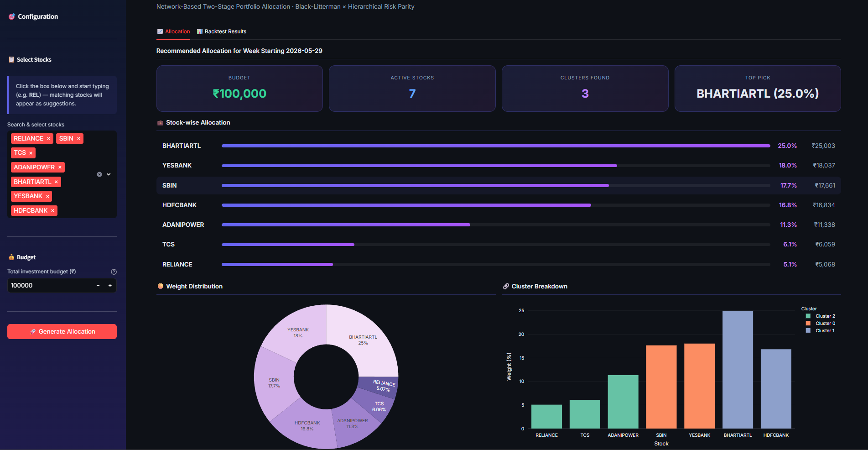Click the 6.1% weight for TCS
The height and width of the screenshot is (450, 868).
click(x=790, y=245)
